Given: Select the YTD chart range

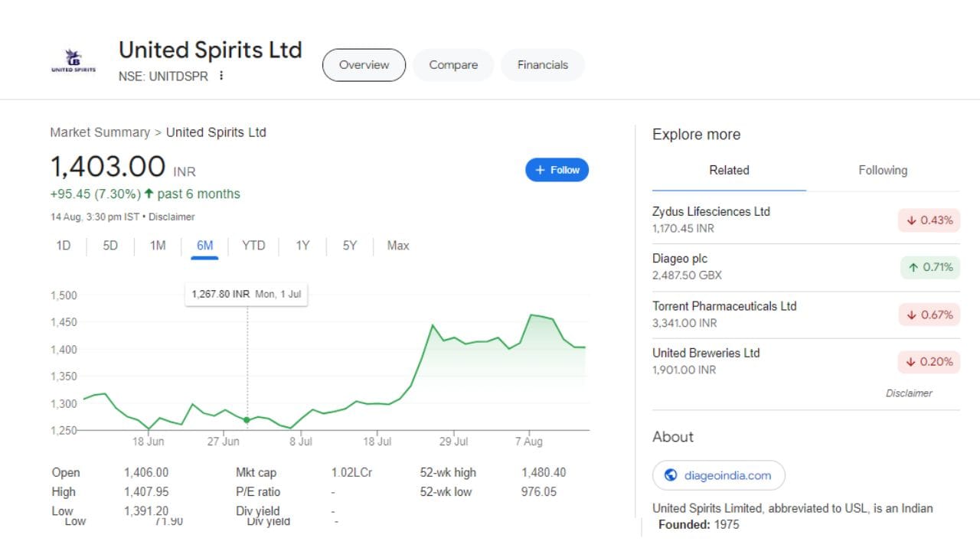Looking at the screenshot, I should click(253, 246).
